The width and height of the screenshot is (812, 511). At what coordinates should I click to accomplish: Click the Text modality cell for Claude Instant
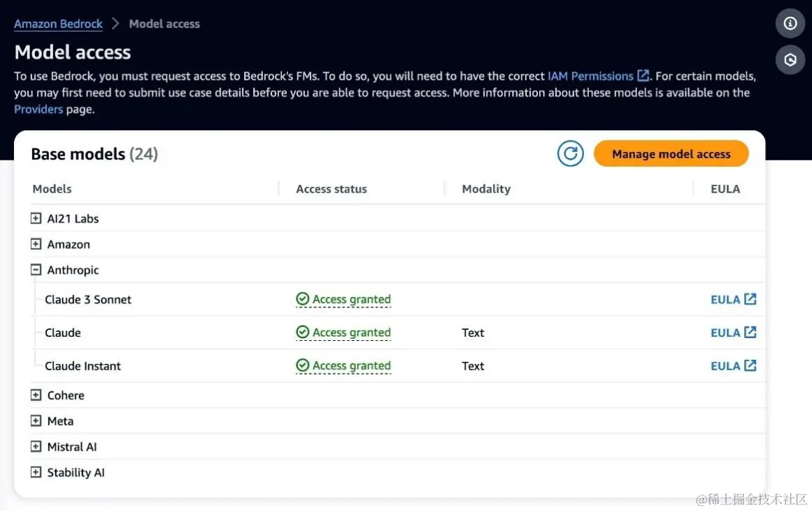pos(473,366)
